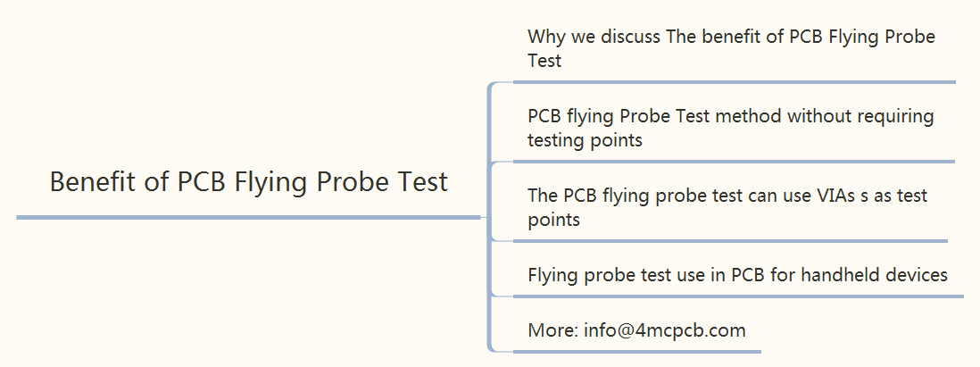Viewport: 980px width, 367px height.
Task: Select the VIAs s as test points subtopic
Action: tap(727, 207)
